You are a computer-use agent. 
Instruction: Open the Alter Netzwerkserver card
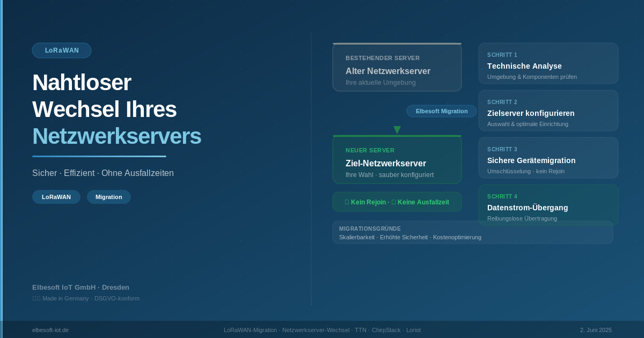point(397,68)
